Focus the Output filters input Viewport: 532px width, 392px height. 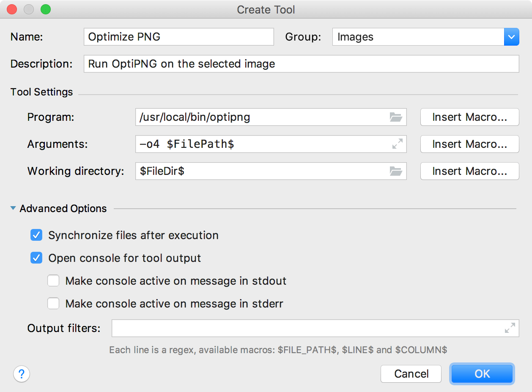[315, 328]
